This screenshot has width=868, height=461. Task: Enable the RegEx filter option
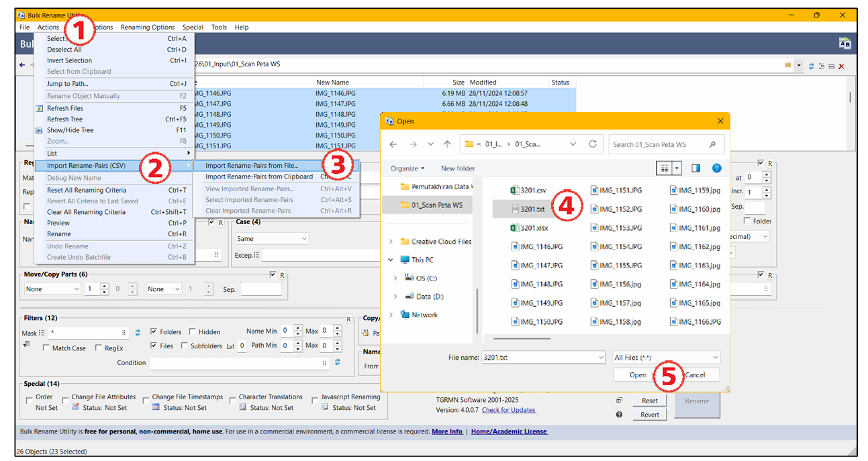click(98, 348)
